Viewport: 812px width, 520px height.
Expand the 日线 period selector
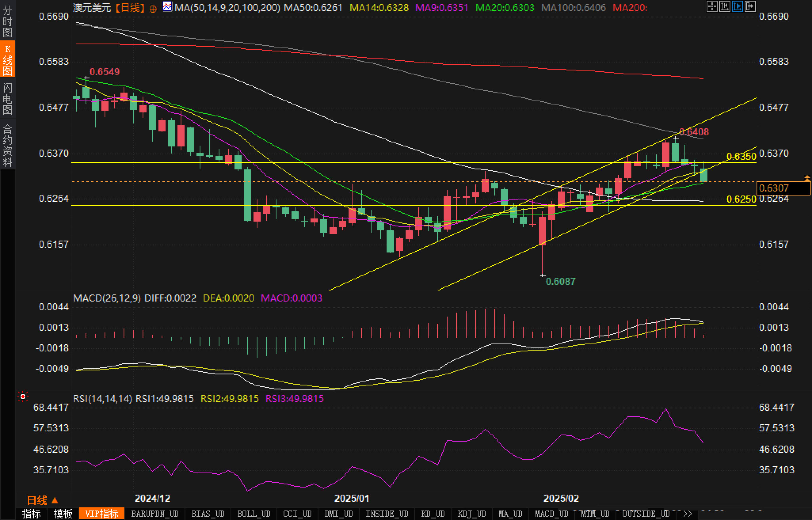pyautogui.click(x=42, y=501)
